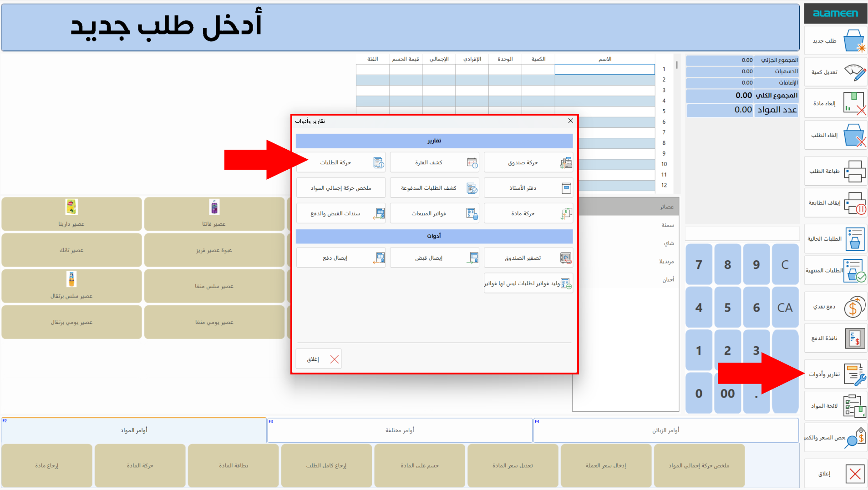Image resolution: width=868 pixels, height=490 pixels.
Task: Open current orders (الطلبات الحالية)
Action: tap(836, 239)
